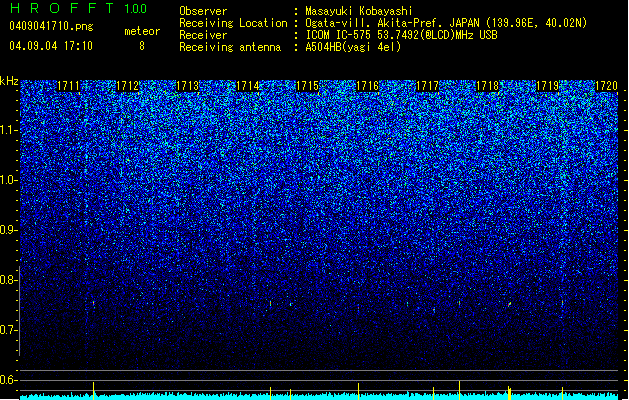629x400 pixels.
Task: Click location Ogata-vill. Akita-Pref. JAPAN text
Action: (x=446, y=23)
